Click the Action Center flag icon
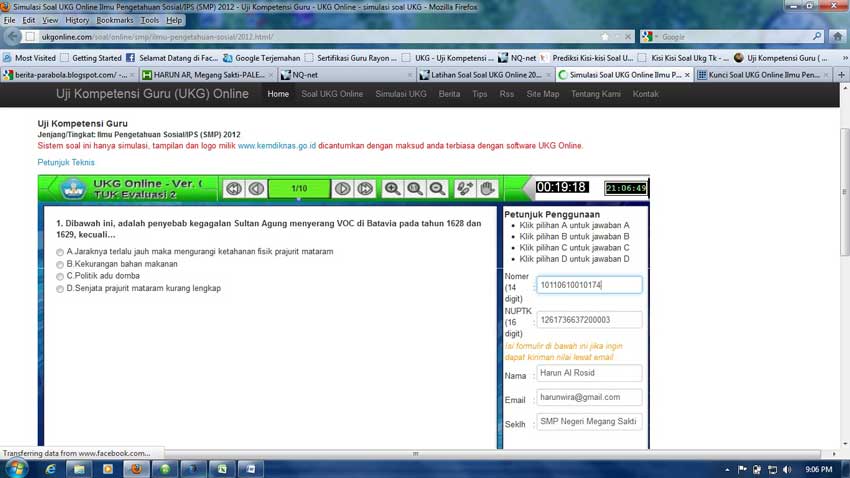 742,469
